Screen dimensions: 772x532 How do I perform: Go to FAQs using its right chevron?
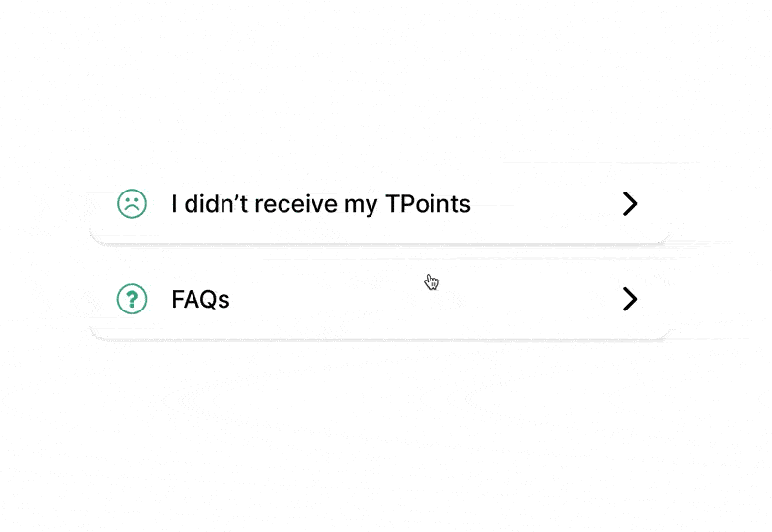click(630, 299)
